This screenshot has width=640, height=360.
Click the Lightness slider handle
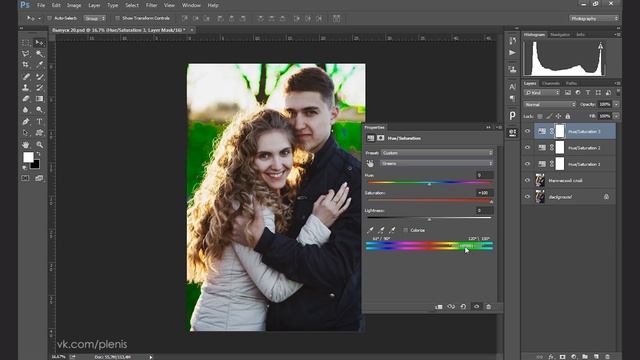[x=429, y=220]
